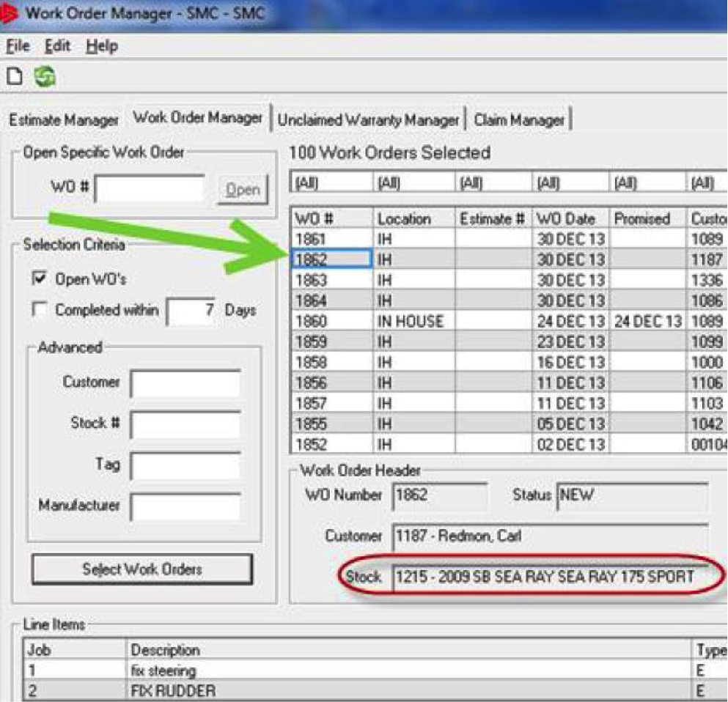Open the Promised column filter (All)

click(x=647, y=182)
